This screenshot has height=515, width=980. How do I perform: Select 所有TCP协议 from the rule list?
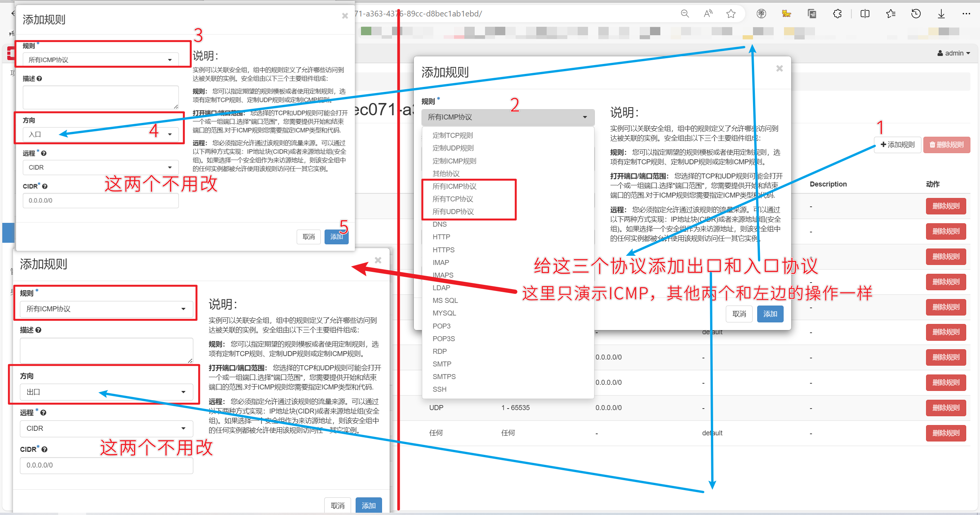pos(453,199)
